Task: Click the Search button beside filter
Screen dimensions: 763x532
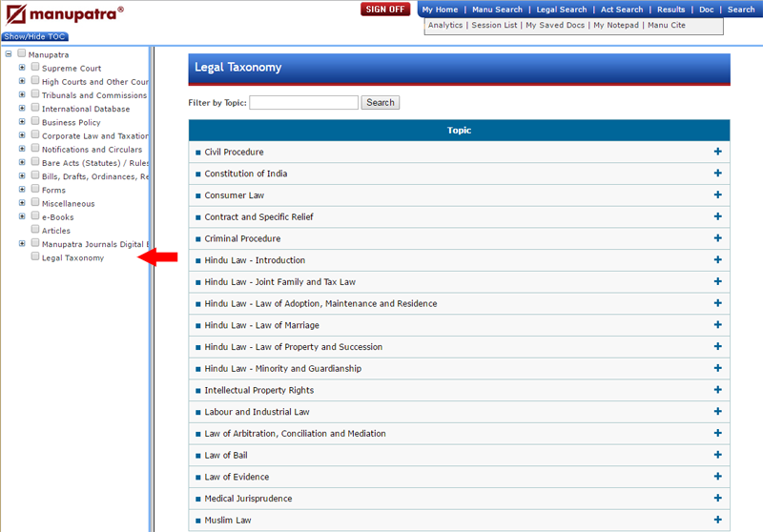Action: 380,103
